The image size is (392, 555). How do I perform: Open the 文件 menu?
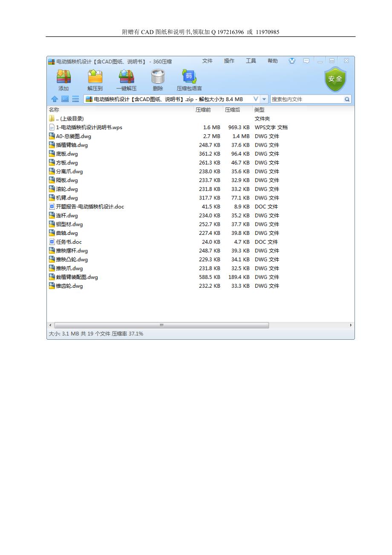(208, 61)
